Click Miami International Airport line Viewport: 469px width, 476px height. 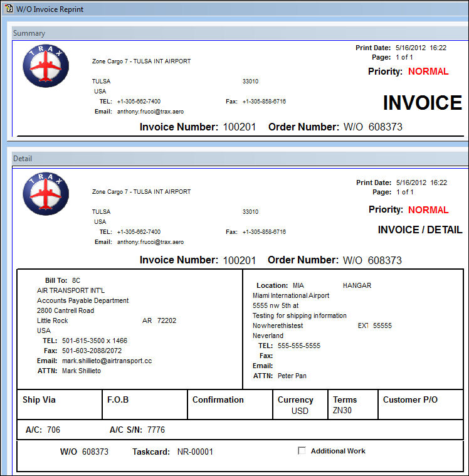291,295
